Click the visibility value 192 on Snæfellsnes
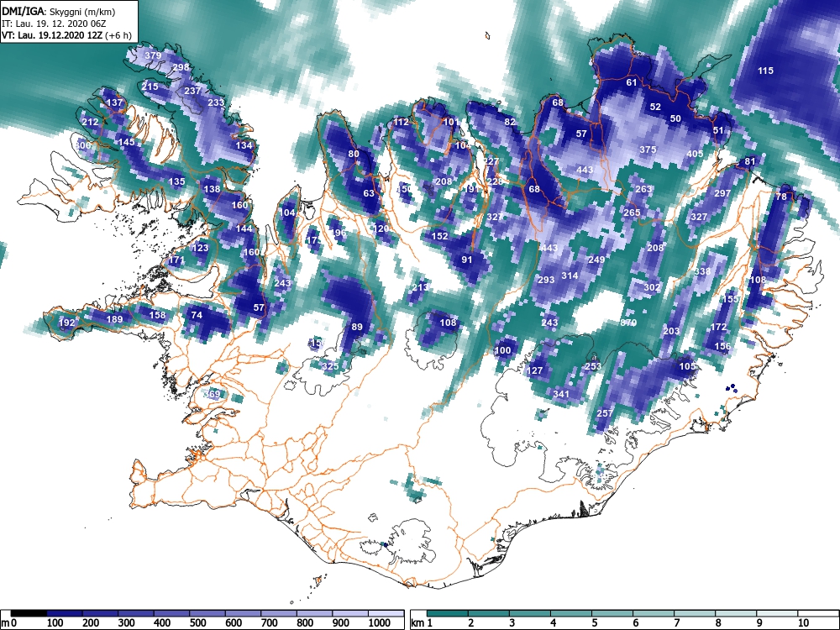 (66, 323)
